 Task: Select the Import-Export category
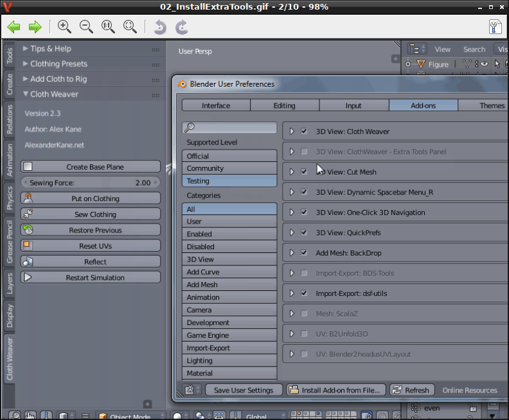click(x=229, y=348)
